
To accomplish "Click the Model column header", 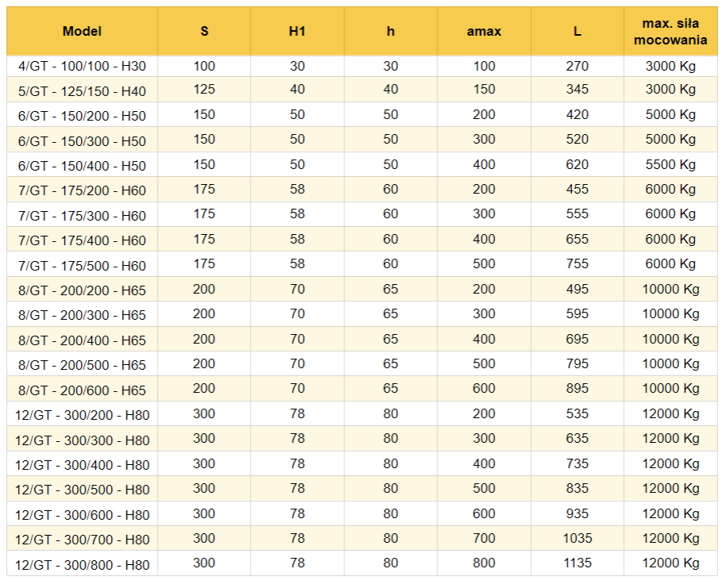I will pos(82,32).
